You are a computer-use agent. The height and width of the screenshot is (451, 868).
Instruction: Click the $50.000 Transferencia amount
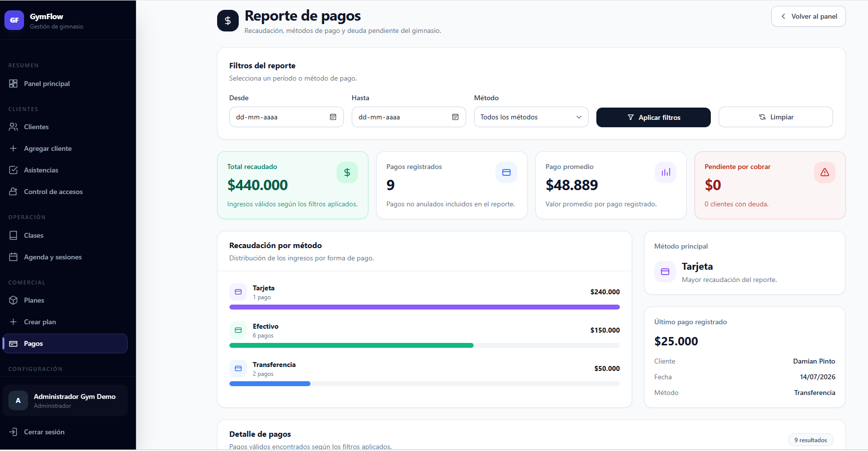click(607, 368)
